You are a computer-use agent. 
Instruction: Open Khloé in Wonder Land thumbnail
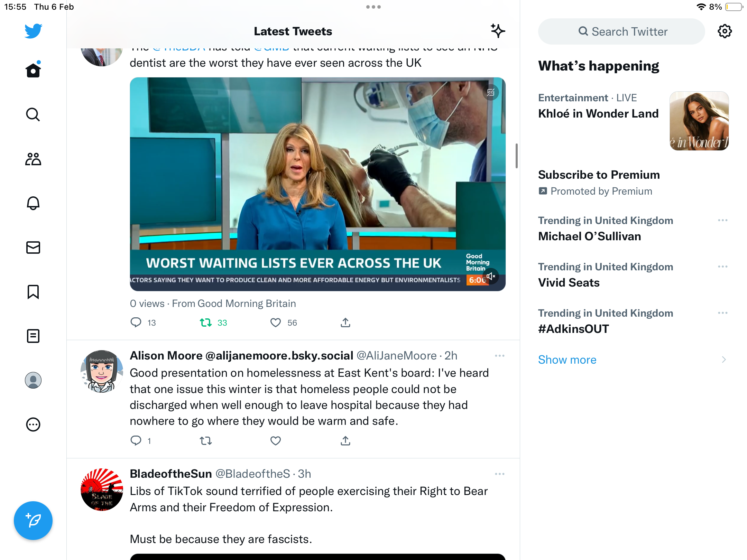(699, 121)
